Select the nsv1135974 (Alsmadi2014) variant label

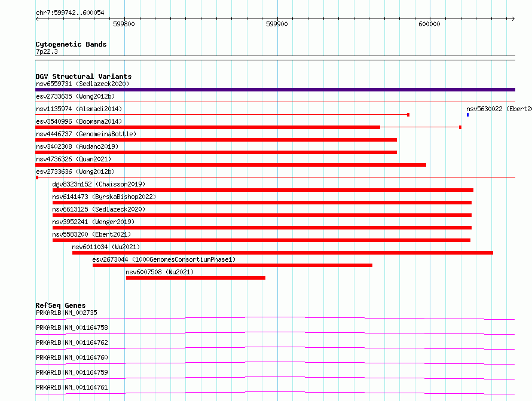click(x=79, y=109)
